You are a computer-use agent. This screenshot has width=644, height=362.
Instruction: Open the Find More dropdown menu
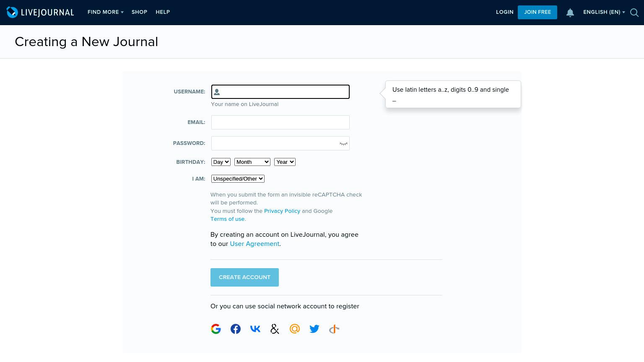click(x=105, y=12)
